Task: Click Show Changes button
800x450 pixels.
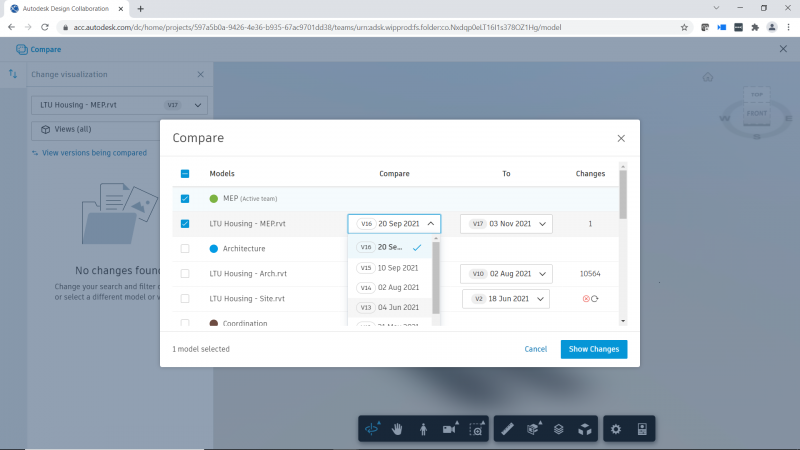Action: point(594,349)
